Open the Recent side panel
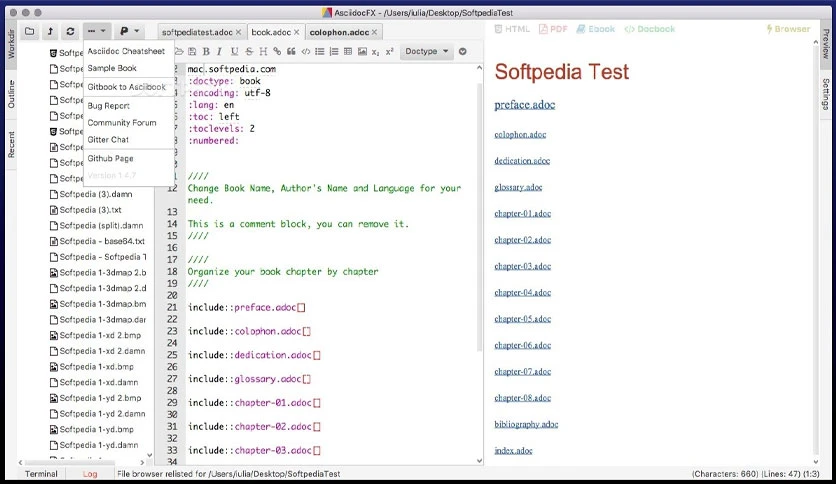 (11, 144)
